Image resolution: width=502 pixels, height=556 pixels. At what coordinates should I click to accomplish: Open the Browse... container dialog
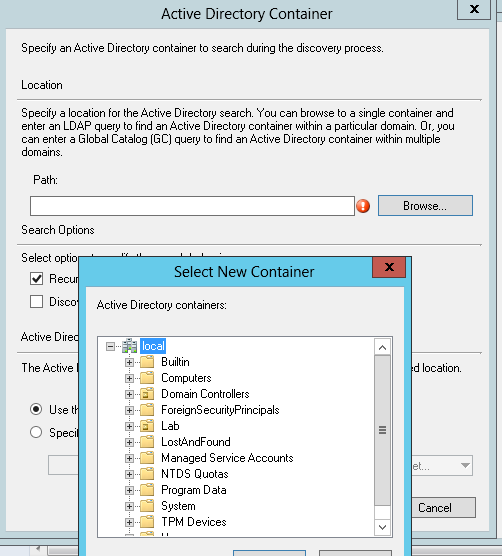pos(425,206)
